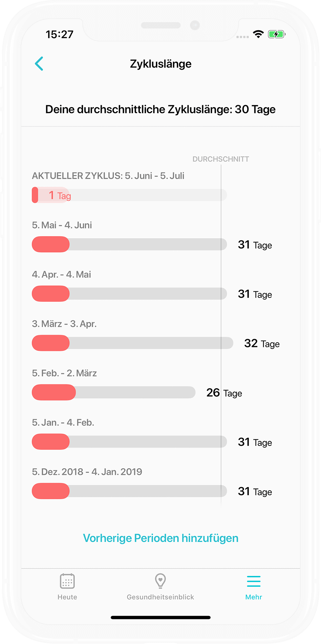Open the Heute calendar icon
The width and height of the screenshot is (321, 644).
(67, 581)
